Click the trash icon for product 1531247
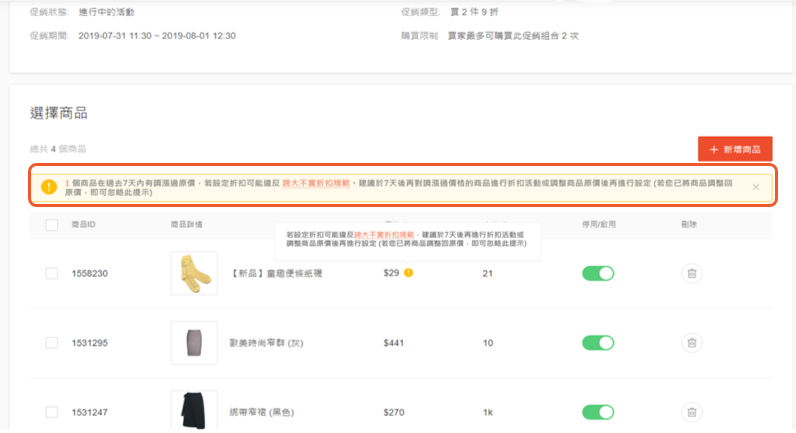The width and height of the screenshot is (796, 433). tap(691, 411)
